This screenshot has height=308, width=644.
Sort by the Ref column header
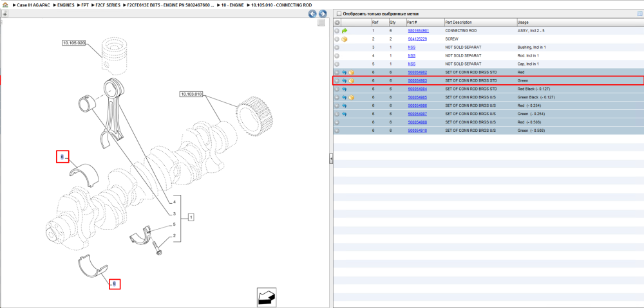pos(379,22)
